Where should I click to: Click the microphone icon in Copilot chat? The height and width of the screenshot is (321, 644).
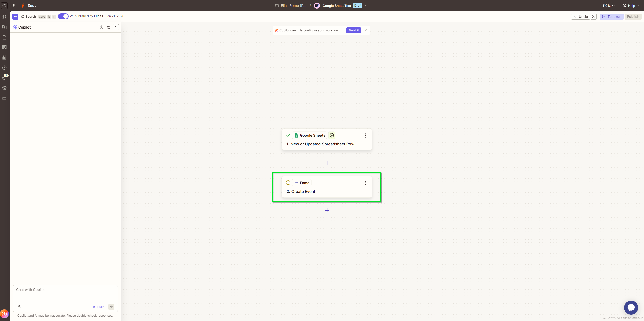click(19, 307)
